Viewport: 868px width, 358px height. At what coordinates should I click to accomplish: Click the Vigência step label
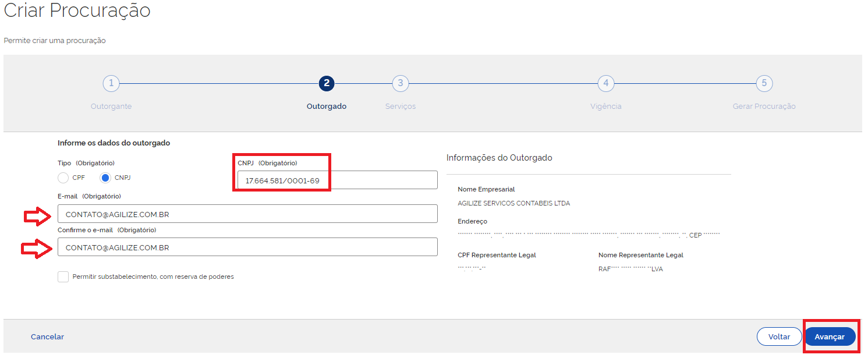click(x=606, y=107)
